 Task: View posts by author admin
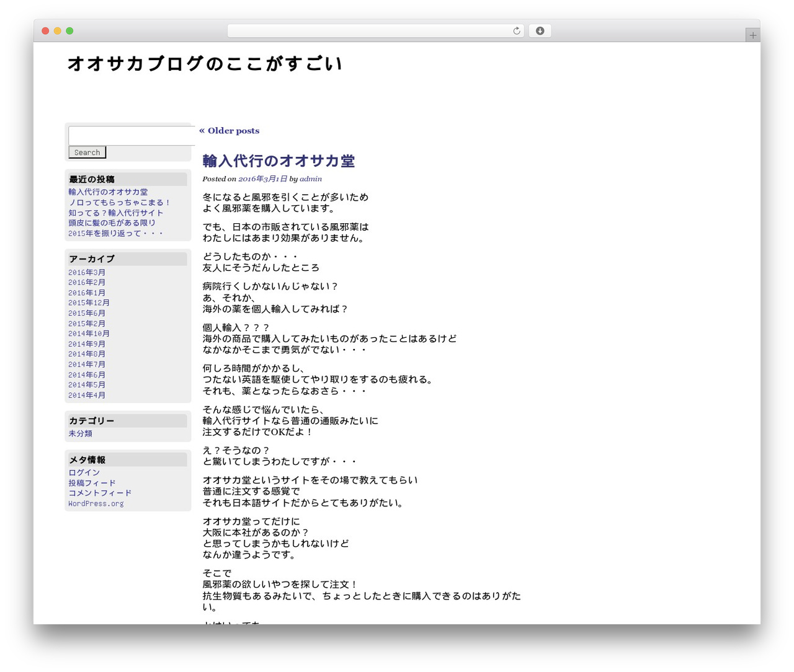[311, 179]
